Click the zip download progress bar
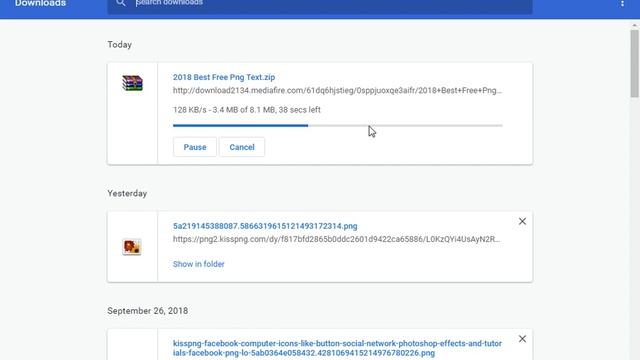The image size is (640, 360). (338, 126)
